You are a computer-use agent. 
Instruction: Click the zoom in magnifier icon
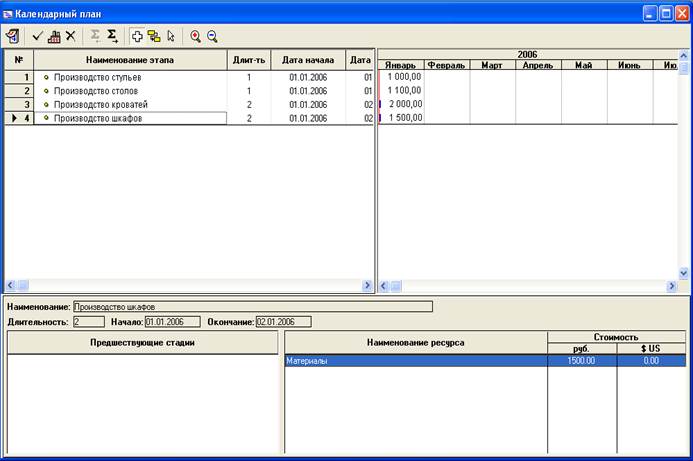point(195,36)
